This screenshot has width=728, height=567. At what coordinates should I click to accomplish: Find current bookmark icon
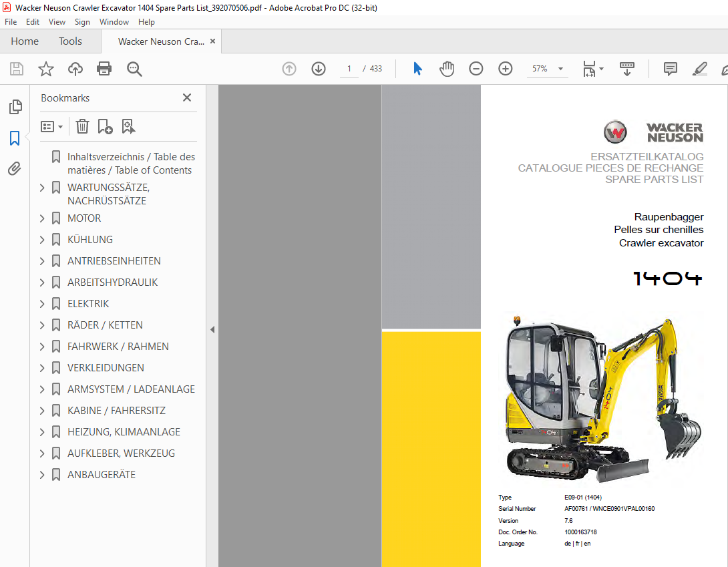128,126
